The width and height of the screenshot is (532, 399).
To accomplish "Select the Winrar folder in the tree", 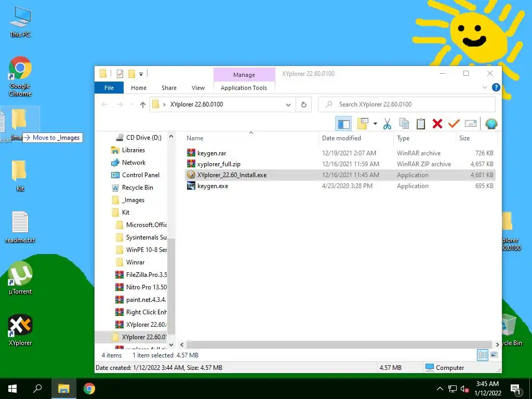I will [x=130, y=262].
